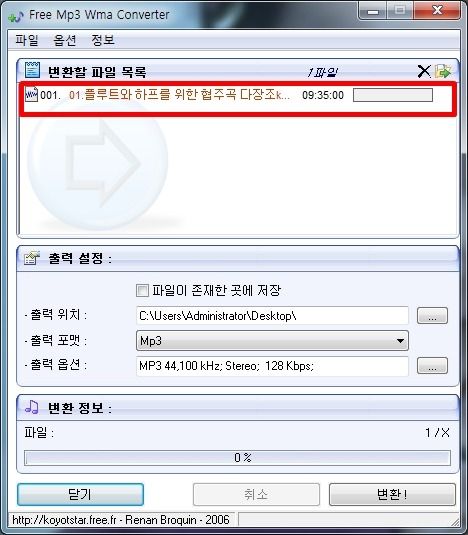Click the 0% conversion progress bar
Viewport: 468px width, 535px height.
pos(237,458)
